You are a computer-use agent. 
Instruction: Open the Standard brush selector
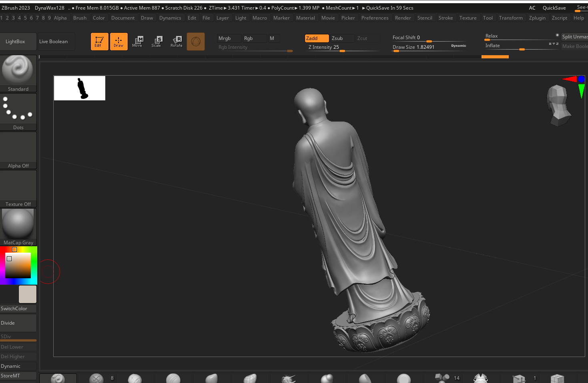(x=18, y=73)
